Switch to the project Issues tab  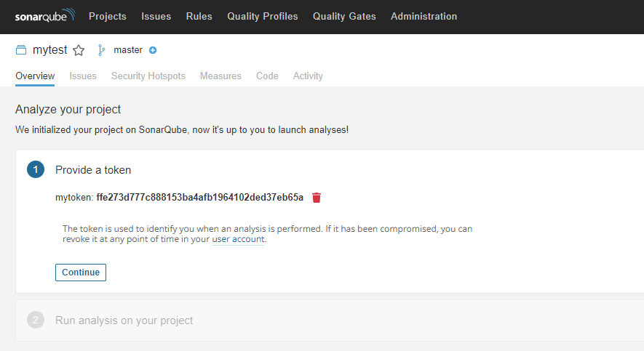tap(83, 76)
